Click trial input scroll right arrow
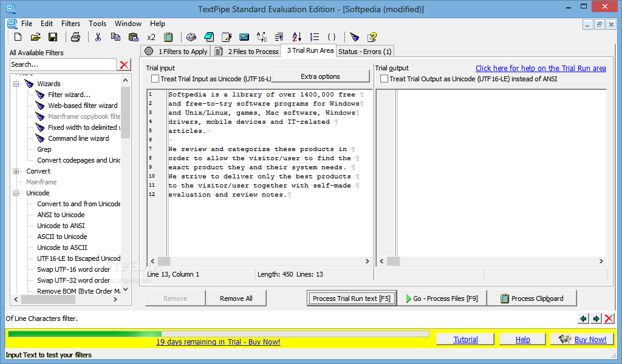622x364 pixels. tap(367, 261)
